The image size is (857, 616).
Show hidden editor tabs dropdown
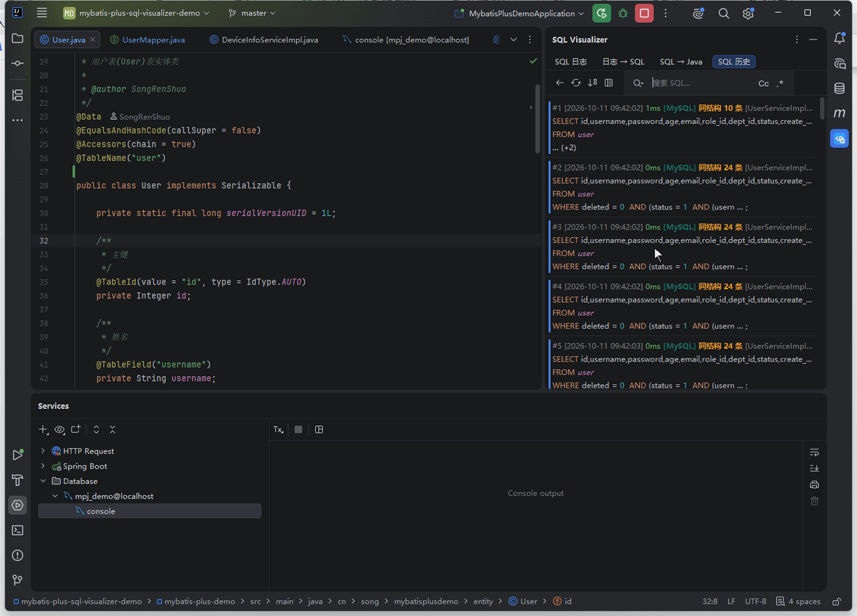(x=514, y=40)
